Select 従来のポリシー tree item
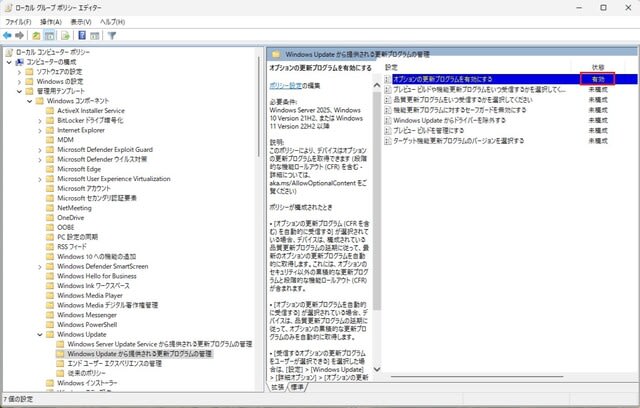The image size is (640, 408). [x=87, y=373]
